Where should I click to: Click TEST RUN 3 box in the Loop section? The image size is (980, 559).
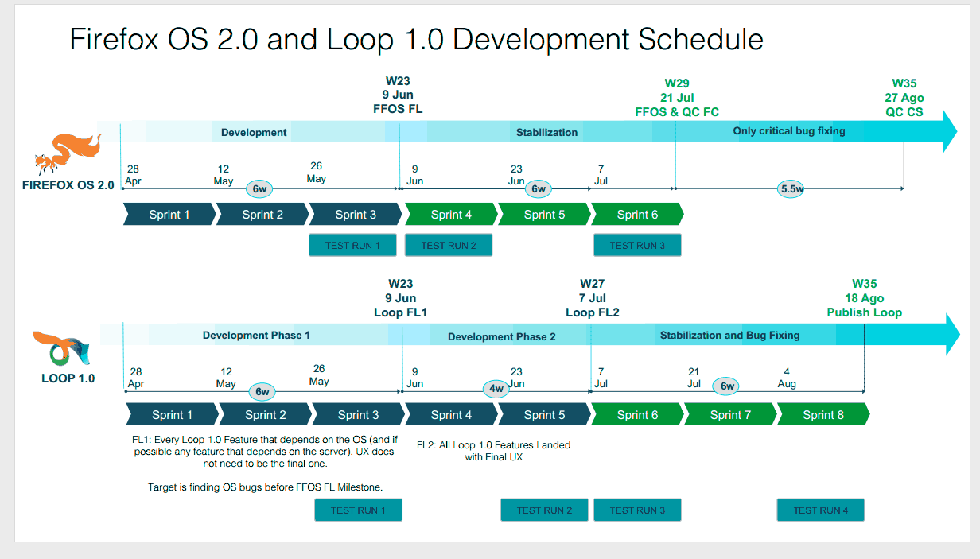[637, 510]
